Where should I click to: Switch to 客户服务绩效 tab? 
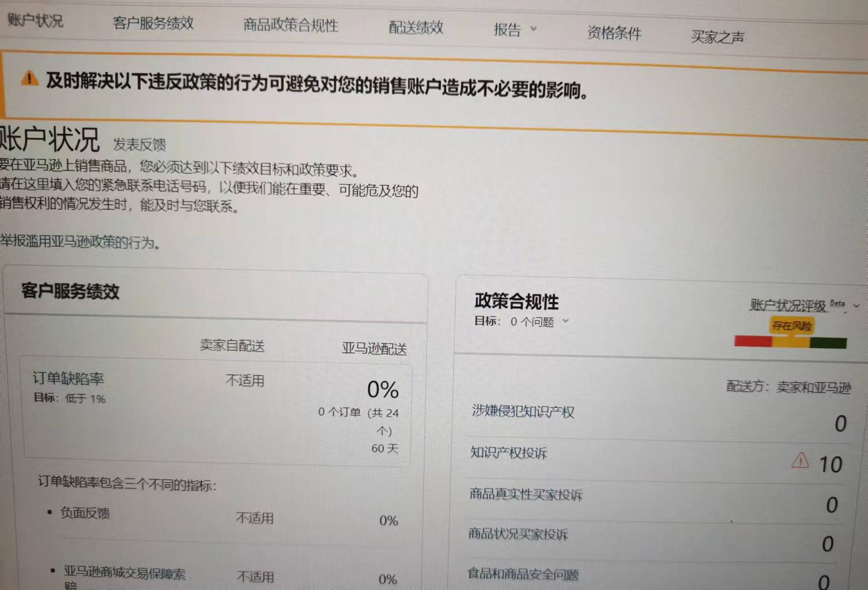click(x=153, y=23)
